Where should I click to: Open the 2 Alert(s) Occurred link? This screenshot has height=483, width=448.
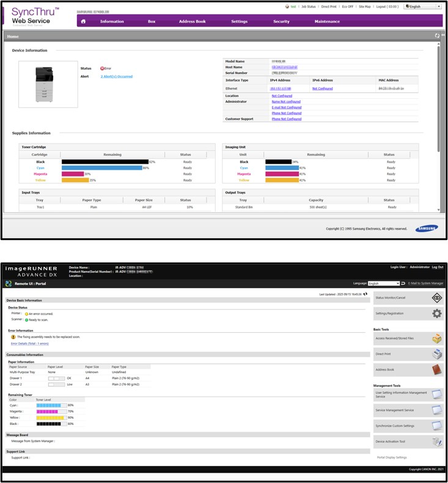pos(117,76)
